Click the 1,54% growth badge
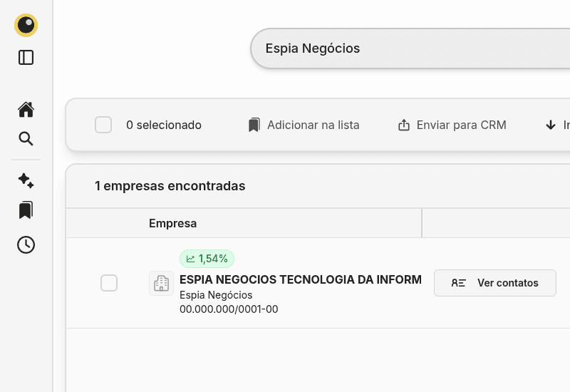This screenshot has width=570, height=392. tap(207, 259)
